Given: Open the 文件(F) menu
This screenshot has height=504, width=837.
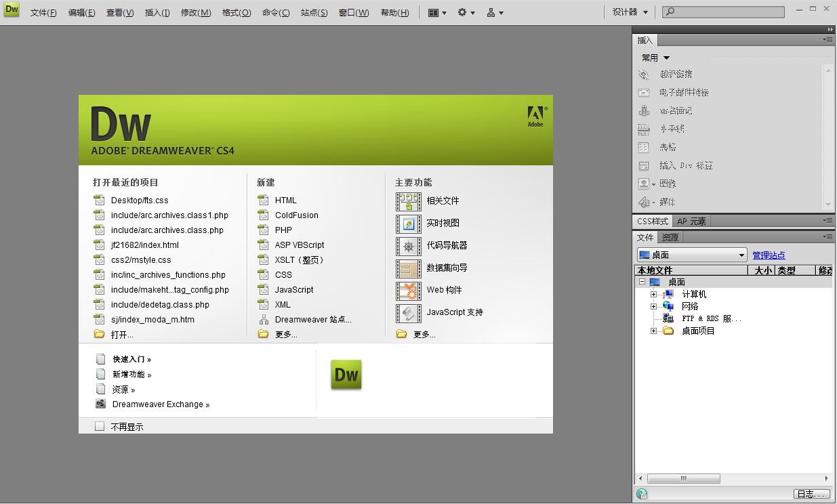Looking at the screenshot, I should 43,12.
